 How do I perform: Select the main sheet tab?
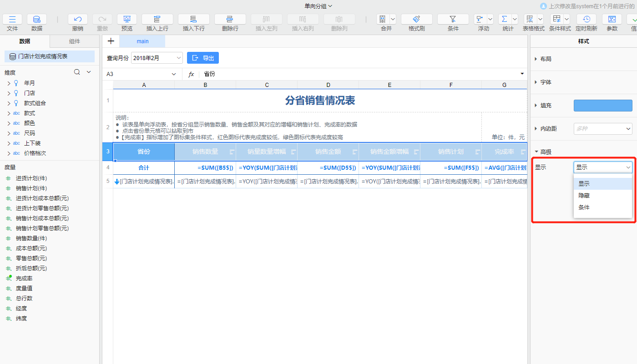click(x=142, y=41)
